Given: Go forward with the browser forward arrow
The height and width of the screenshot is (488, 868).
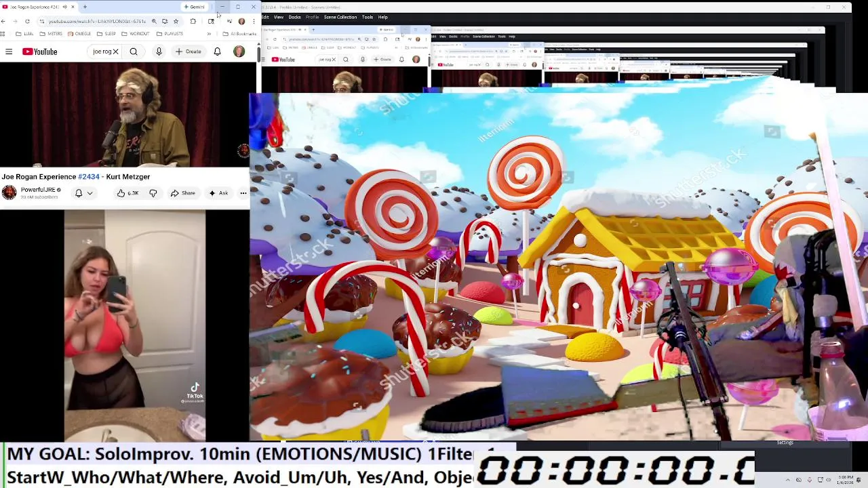Looking at the screenshot, I should tap(15, 21).
